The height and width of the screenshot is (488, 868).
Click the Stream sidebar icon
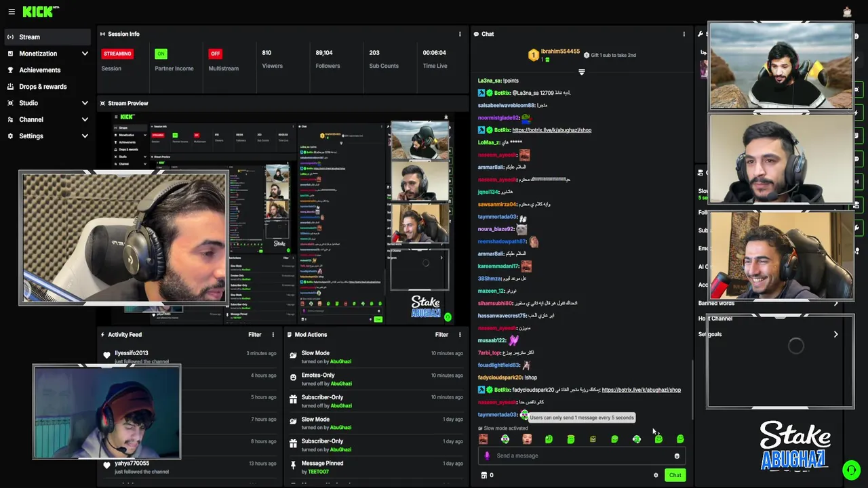click(11, 37)
